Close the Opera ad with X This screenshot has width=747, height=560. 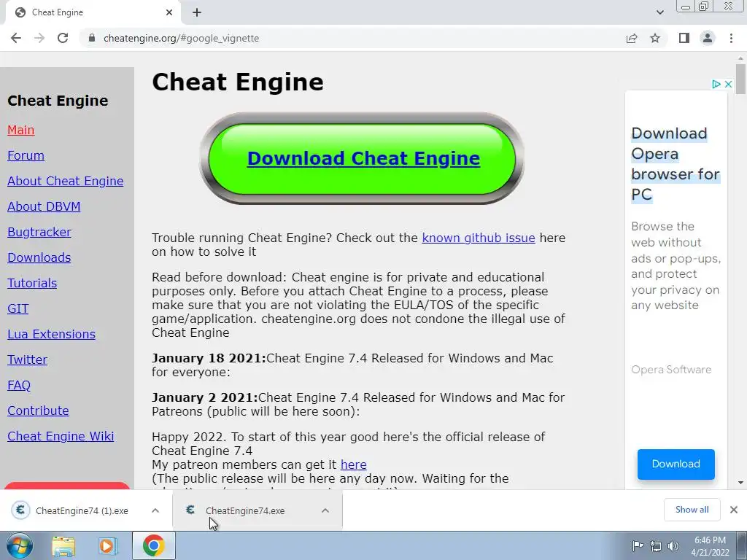point(728,85)
